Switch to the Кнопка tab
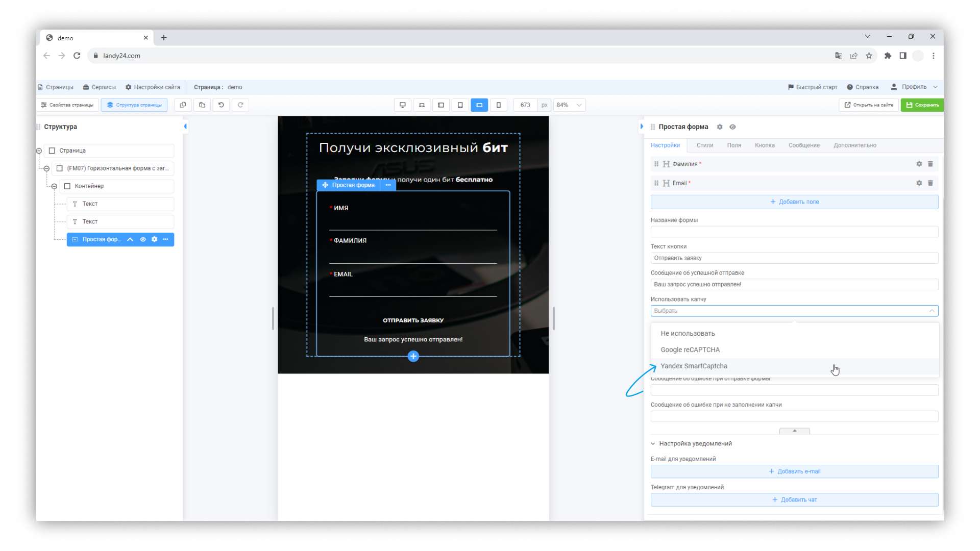The width and height of the screenshot is (980, 551). pyautogui.click(x=765, y=145)
